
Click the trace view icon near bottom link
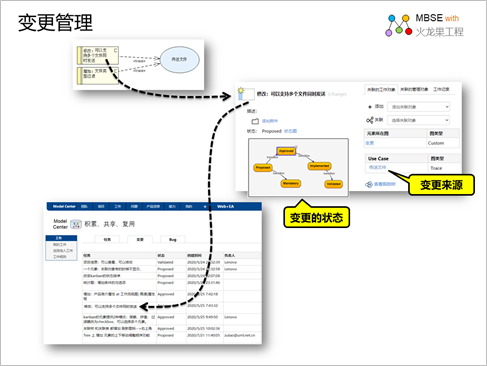(369, 184)
